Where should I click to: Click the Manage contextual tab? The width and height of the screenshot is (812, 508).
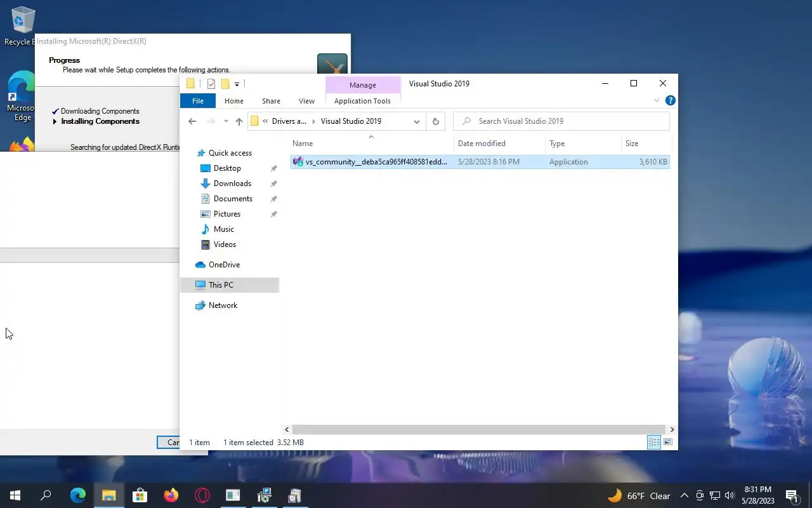[363, 85]
